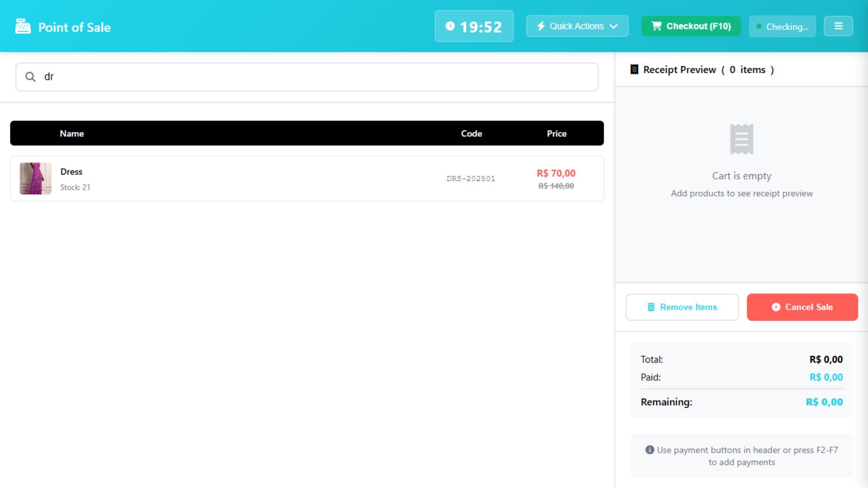Image resolution: width=868 pixels, height=488 pixels.
Task: Expand the Quick Actions dropdown chevron
Action: pyautogui.click(x=613, y=26)
